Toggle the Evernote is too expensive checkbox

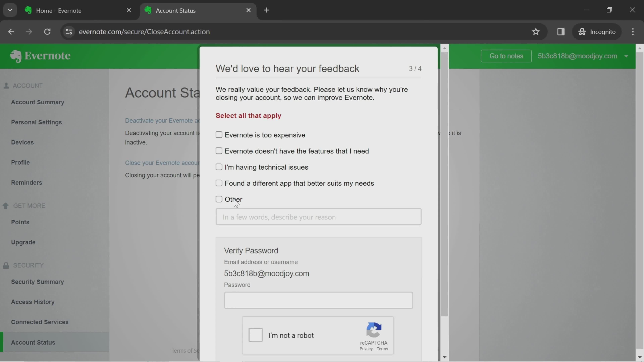click(x=219, y=134)
